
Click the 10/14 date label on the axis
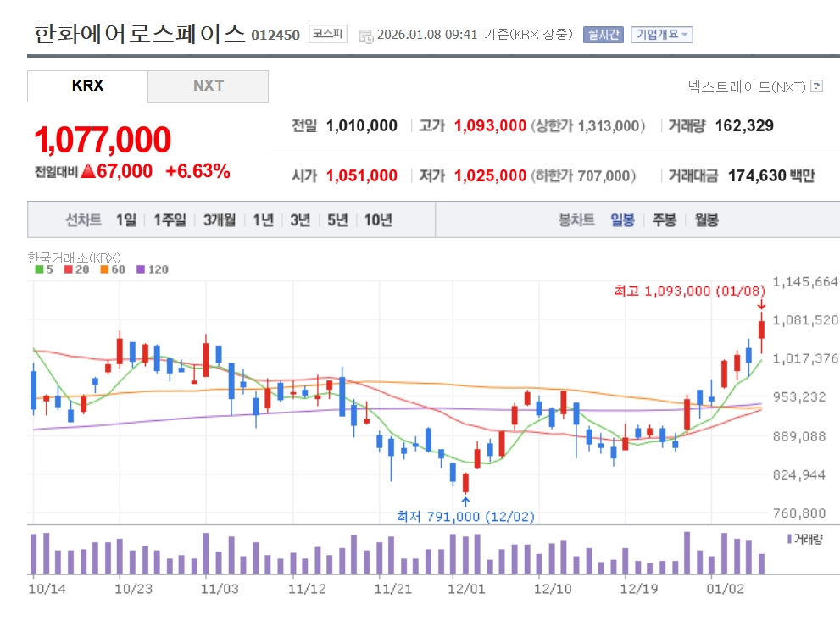click(x=47, y=589)
